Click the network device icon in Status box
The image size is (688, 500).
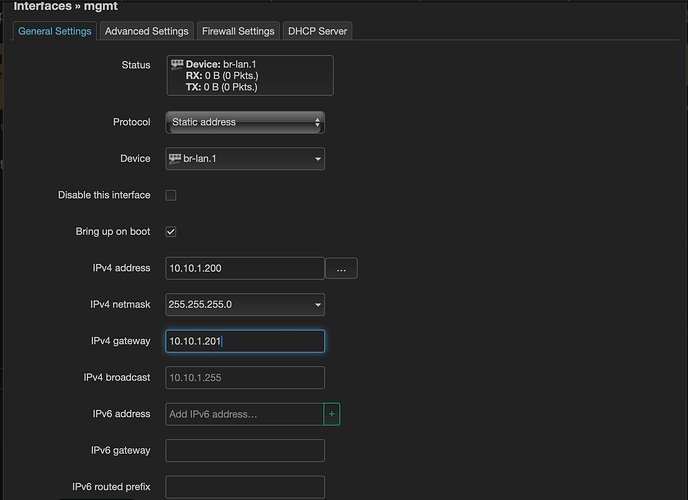point(177,64)
